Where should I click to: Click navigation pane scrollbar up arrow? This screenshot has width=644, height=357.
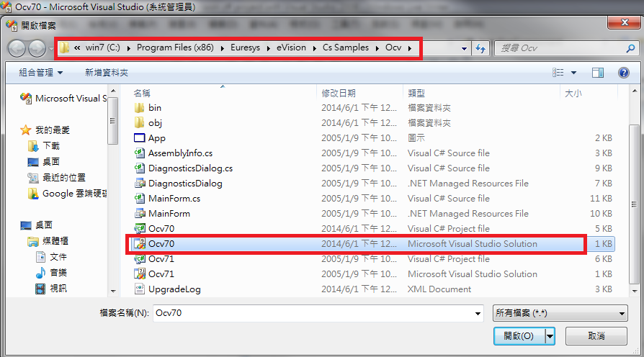pyautogui.click(x=113, y=91)
